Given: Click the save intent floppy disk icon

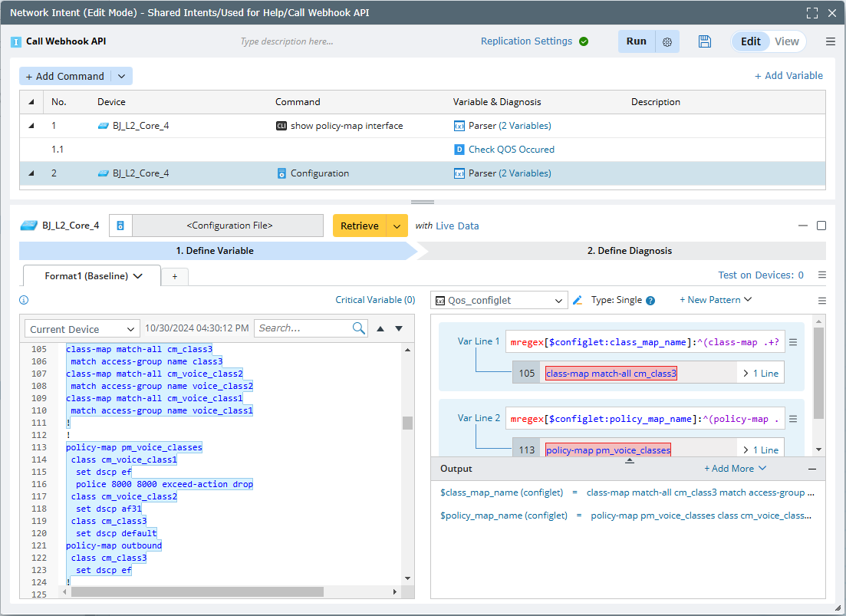Looking at the screenshot, I should (705, 41).
